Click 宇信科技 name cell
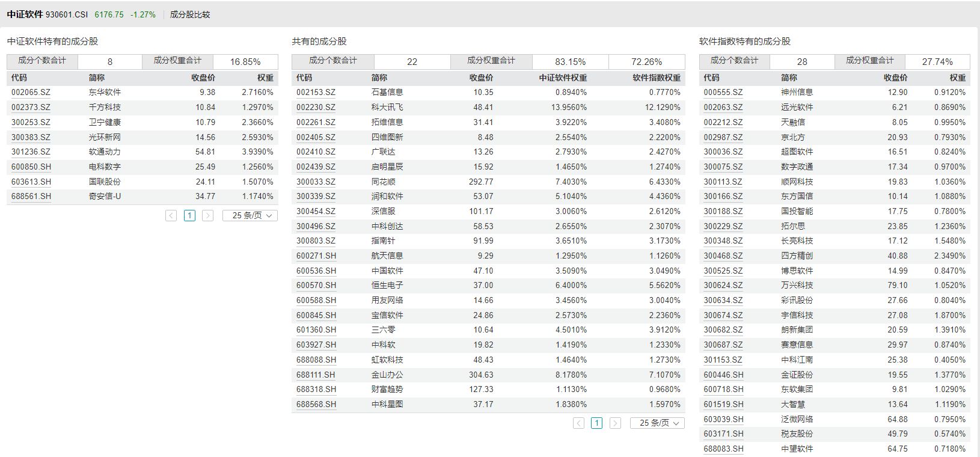This screenshot has width=980, height=457. 797,316
